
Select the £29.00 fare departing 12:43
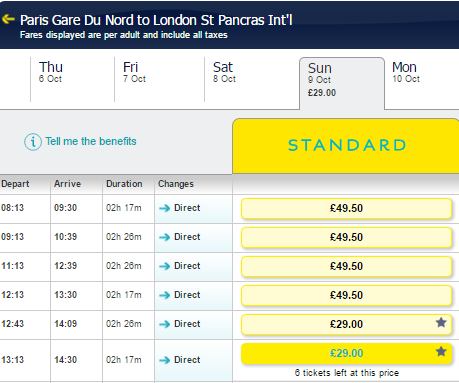pos(346,324)
